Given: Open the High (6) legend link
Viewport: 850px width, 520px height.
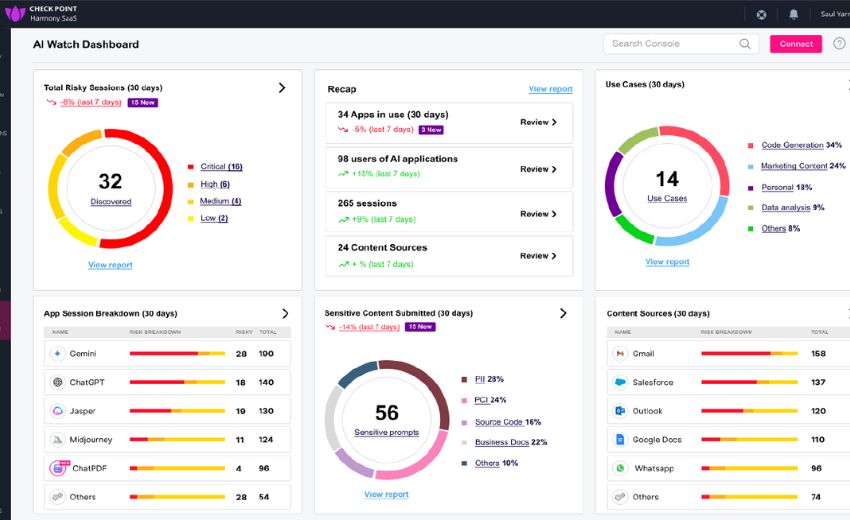Looking at the screenshot, I should click(215, 184).
